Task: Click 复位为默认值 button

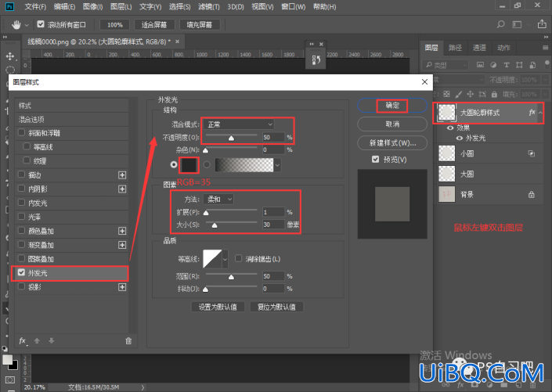Action: (x=276, y=307)
